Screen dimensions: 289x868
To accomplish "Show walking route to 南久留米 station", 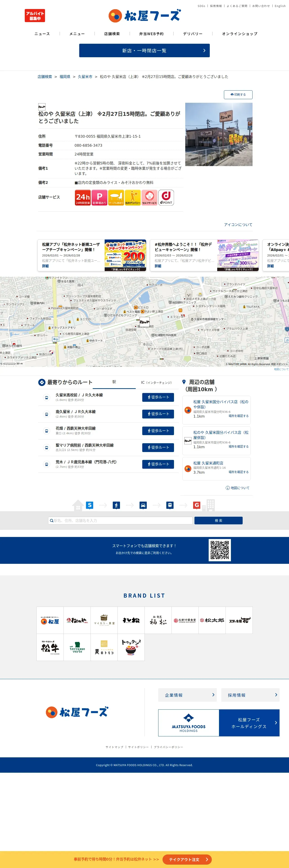I will click(158, 414).
